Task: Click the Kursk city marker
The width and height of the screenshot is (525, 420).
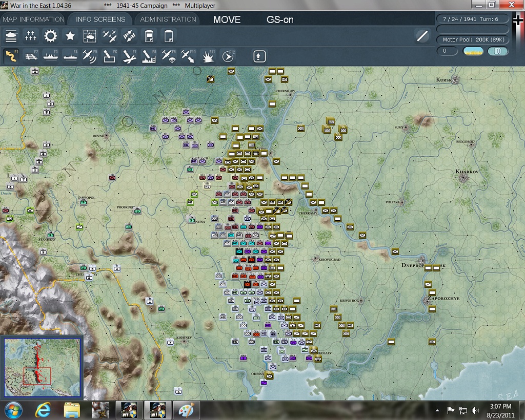Action: pos(455,80)
